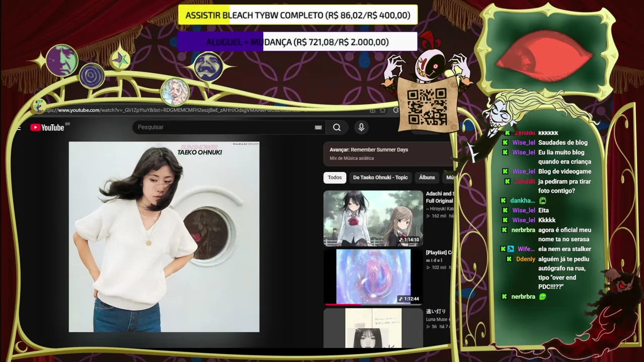The height and width of the screenshot is (362, 644).
Task: Open the Luna Muse video thumbnail
Action: (373, 328)
